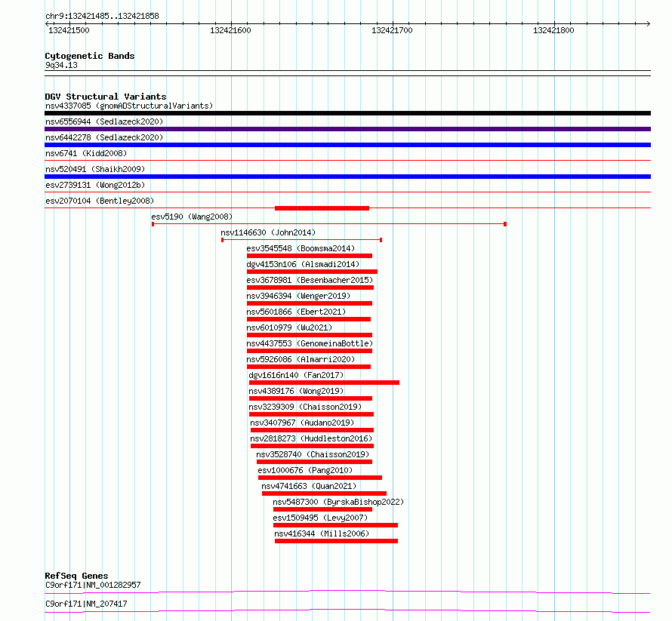The image size is (672, 621).
Task: Select the blue nsv520491 variant bar
Action: (347, 177)
